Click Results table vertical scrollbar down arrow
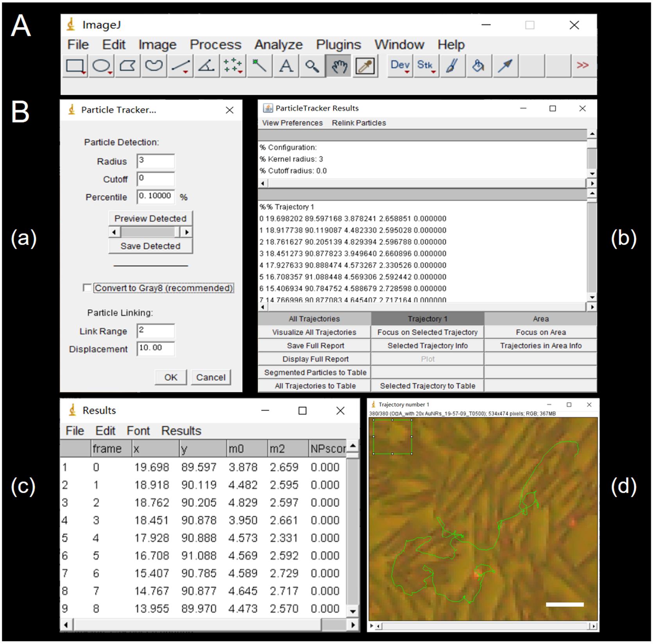Screen dimensions: 653x644 tap(353, 612)
